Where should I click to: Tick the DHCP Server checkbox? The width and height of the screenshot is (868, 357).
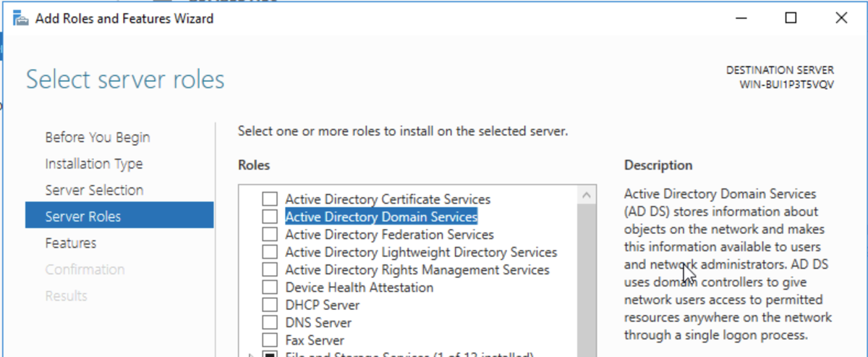(270, 305)
